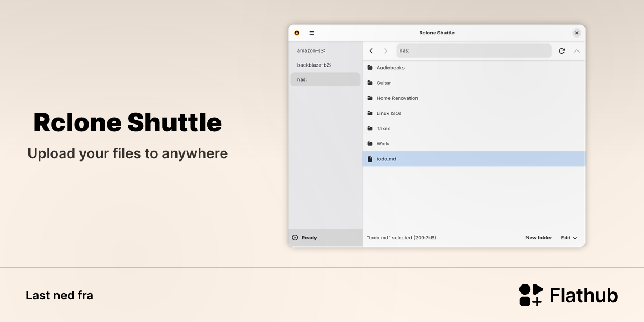
Task: Click the Home Renovation folder icon
Action: (x=370, y=98)
